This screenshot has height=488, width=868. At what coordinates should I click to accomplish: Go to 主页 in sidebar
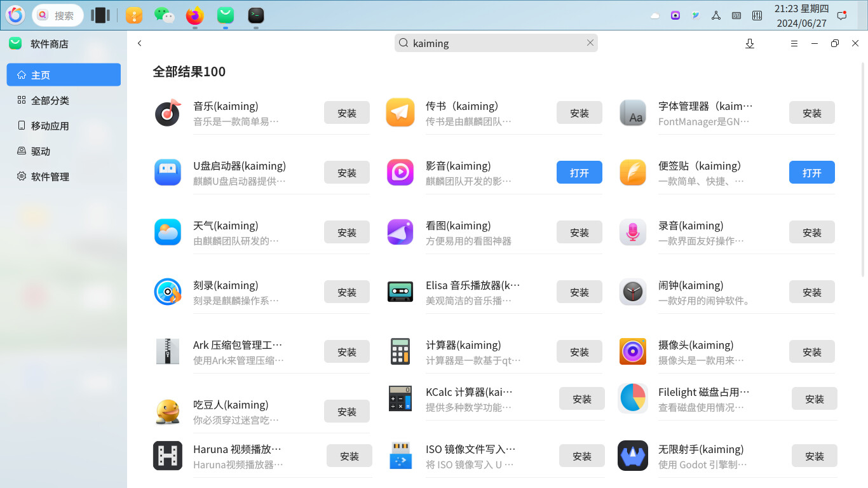pos(64,75)
